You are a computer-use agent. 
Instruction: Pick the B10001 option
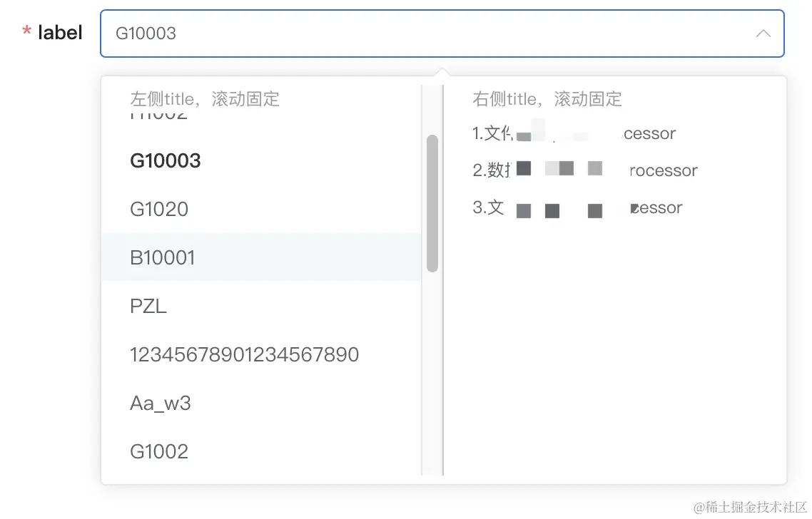click(x=262, y=257)
